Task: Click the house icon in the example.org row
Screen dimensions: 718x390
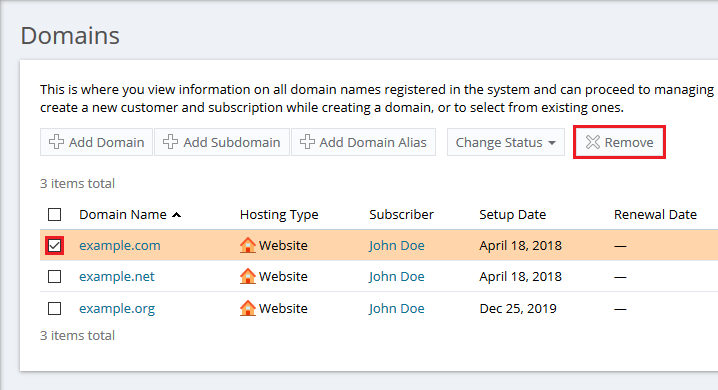Action: click(x=248, y=308)
